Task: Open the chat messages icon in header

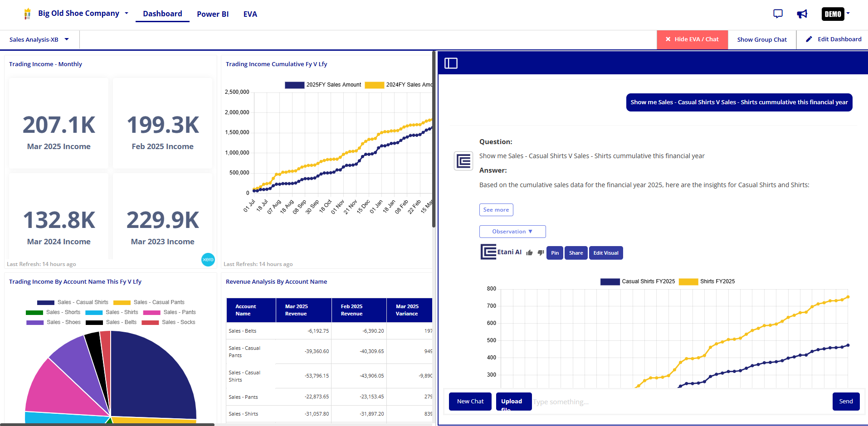Action: (778, 14)
